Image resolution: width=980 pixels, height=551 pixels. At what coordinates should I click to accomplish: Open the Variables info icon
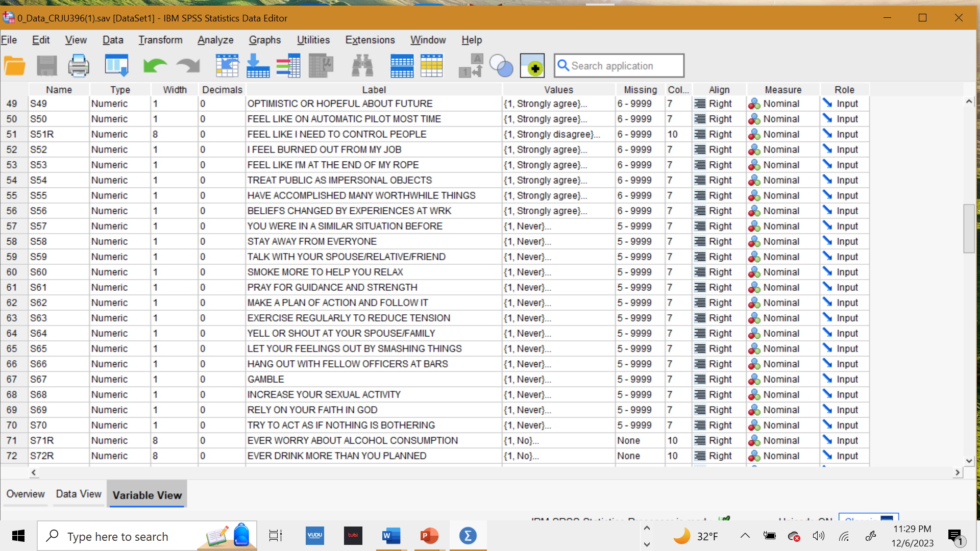[x=288, y=66]
